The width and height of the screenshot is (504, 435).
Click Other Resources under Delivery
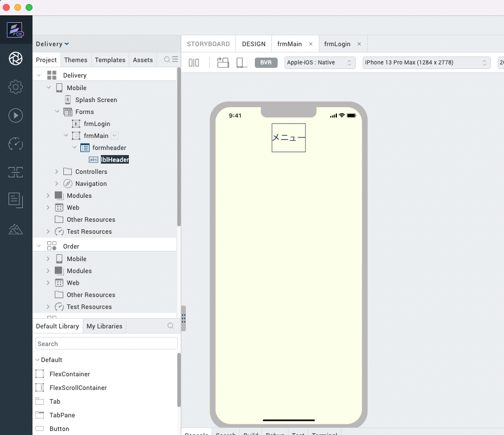[91, 219]
